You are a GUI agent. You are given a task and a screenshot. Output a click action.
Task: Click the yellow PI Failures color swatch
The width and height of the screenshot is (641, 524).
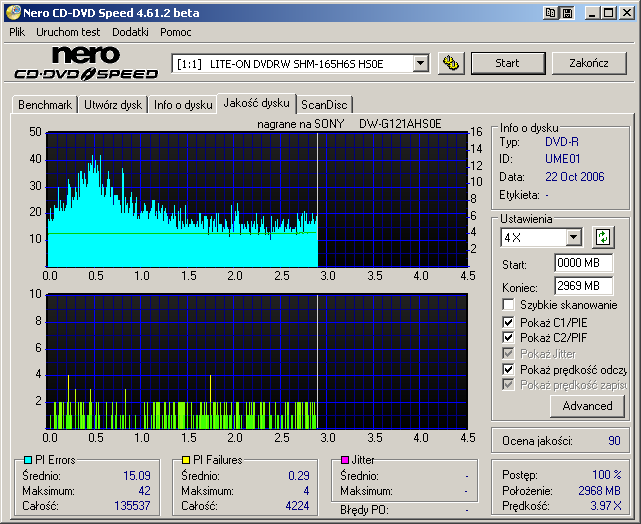pos(186,460)
